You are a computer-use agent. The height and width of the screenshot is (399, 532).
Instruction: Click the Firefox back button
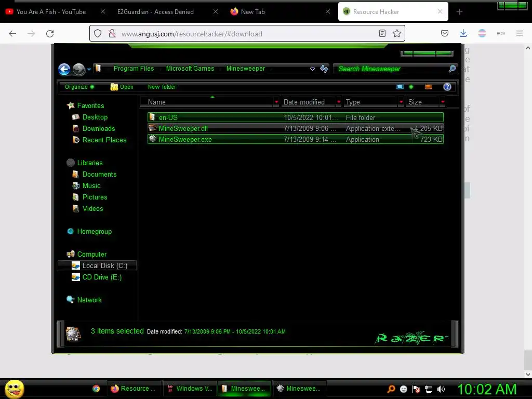tap(12, 34)
